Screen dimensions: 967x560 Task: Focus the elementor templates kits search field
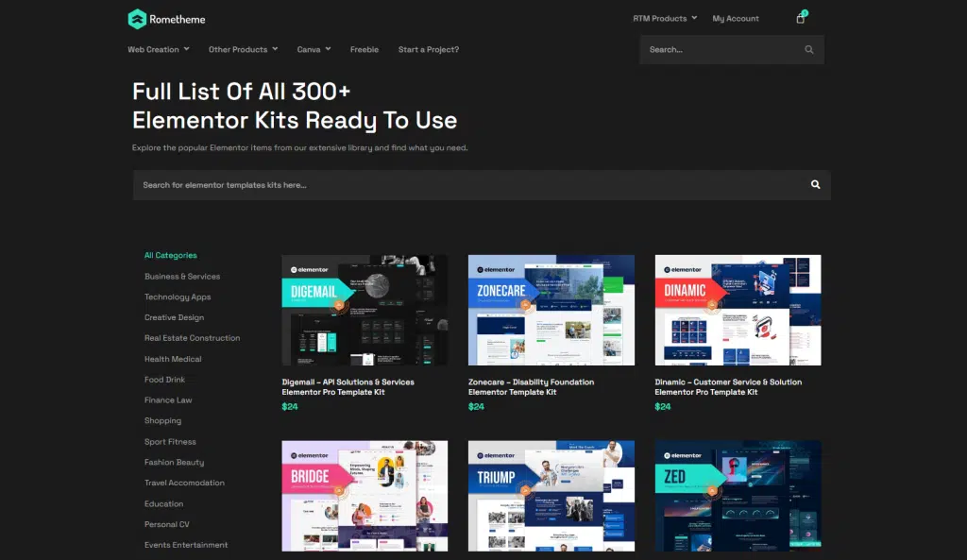(x=482, y=185)
